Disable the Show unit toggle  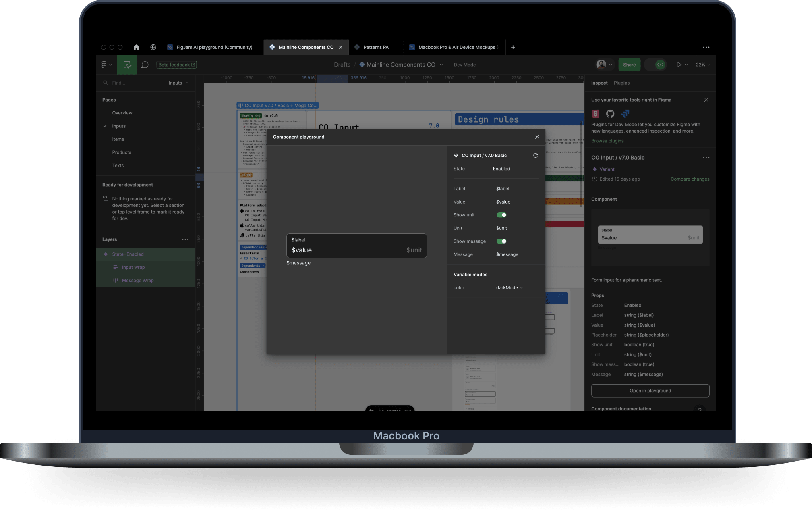501,215
